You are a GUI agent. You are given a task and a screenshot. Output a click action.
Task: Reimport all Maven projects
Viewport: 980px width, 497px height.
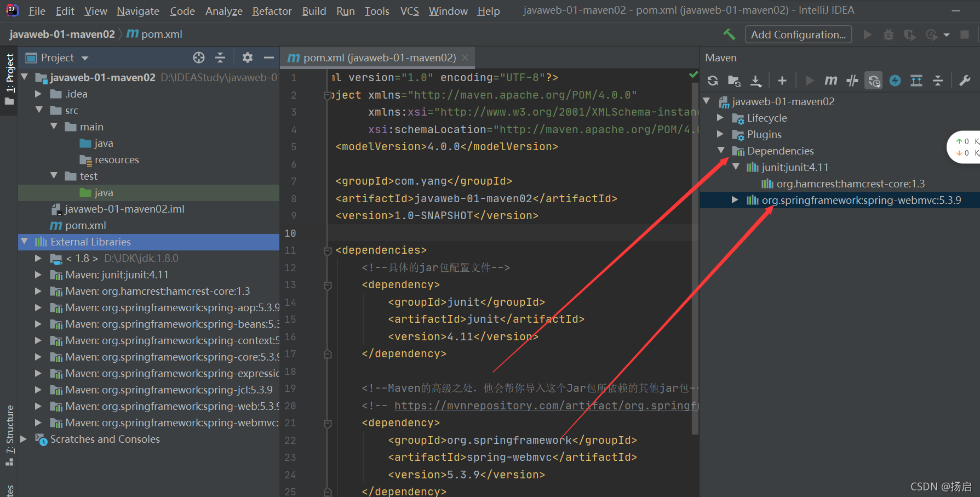click(713, 81)
